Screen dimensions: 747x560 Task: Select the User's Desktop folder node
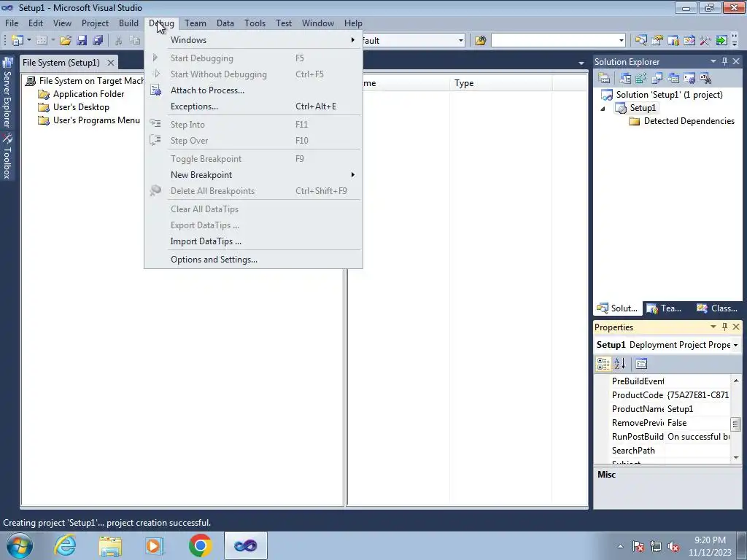[81, 107]
